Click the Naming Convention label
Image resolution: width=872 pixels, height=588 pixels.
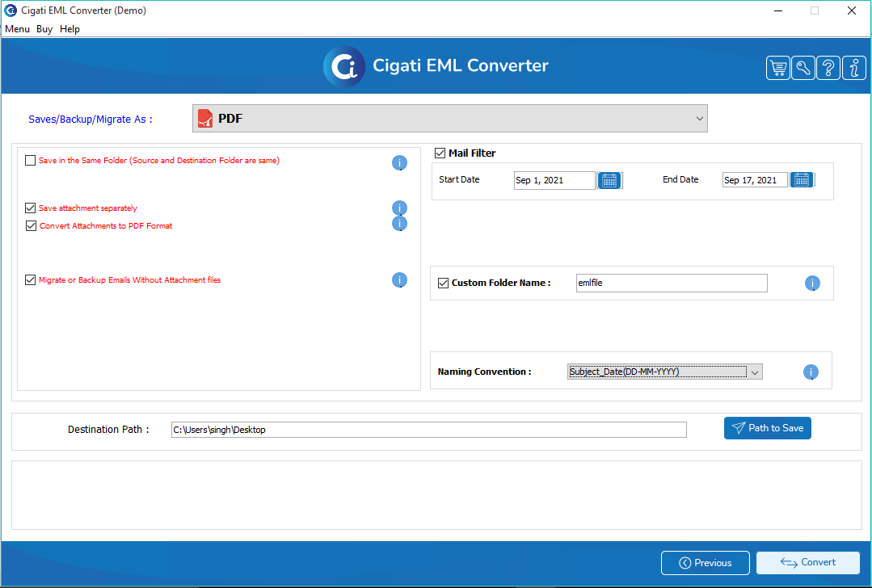484,372
